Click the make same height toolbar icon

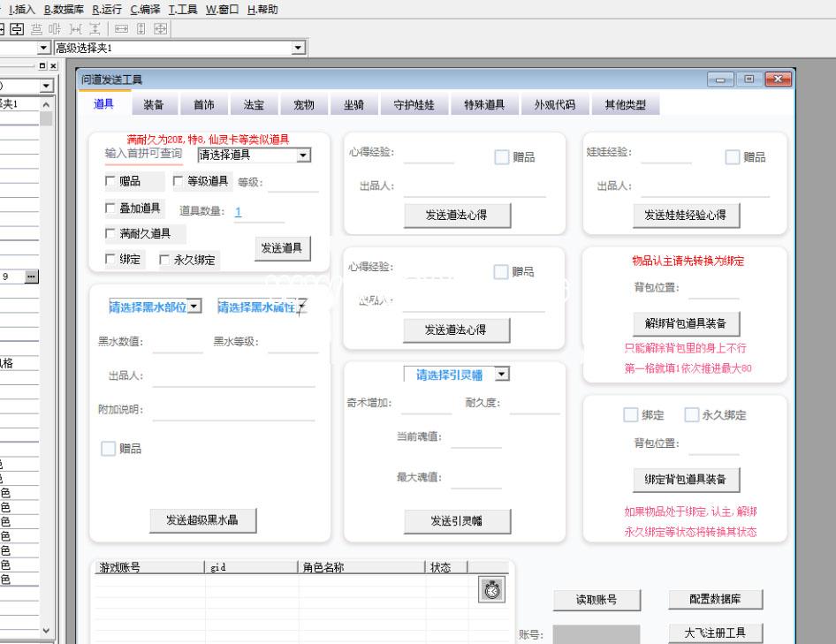coord(141,29)
